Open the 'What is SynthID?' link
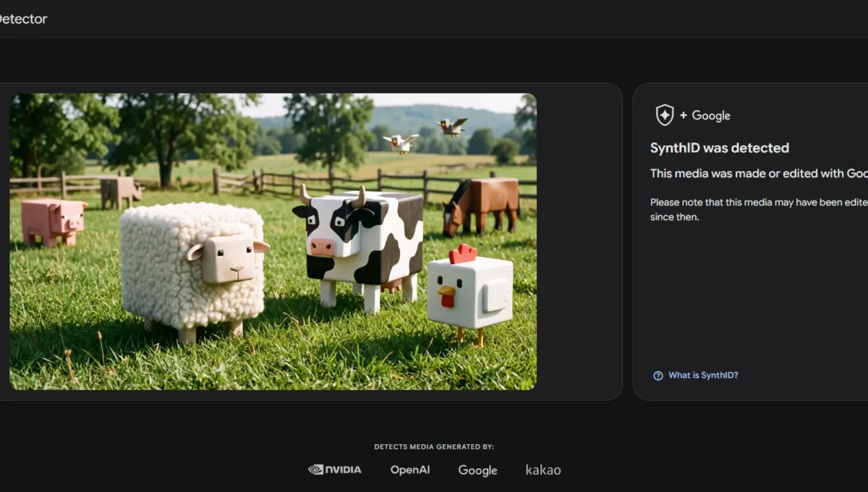This screenshot has width=868, height=492. [x=703, y=376]
